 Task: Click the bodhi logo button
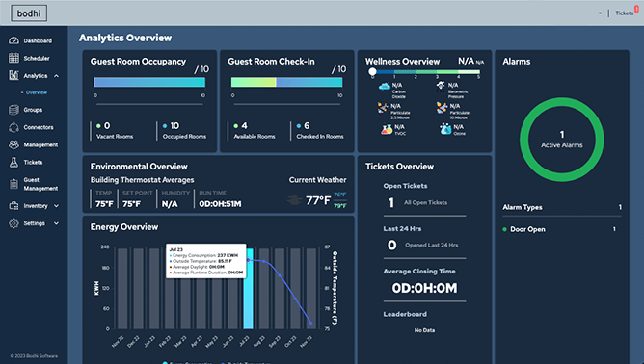tap(29, 13)
